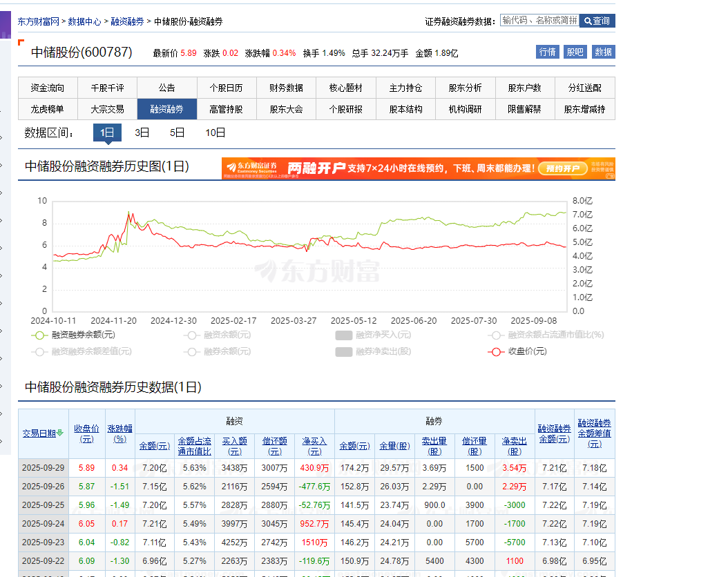Sort table by 涨跌幅(%) header

119,433
